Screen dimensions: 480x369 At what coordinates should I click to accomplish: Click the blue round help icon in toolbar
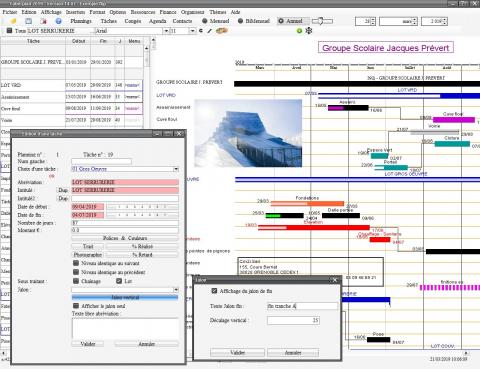coord(58,21)
